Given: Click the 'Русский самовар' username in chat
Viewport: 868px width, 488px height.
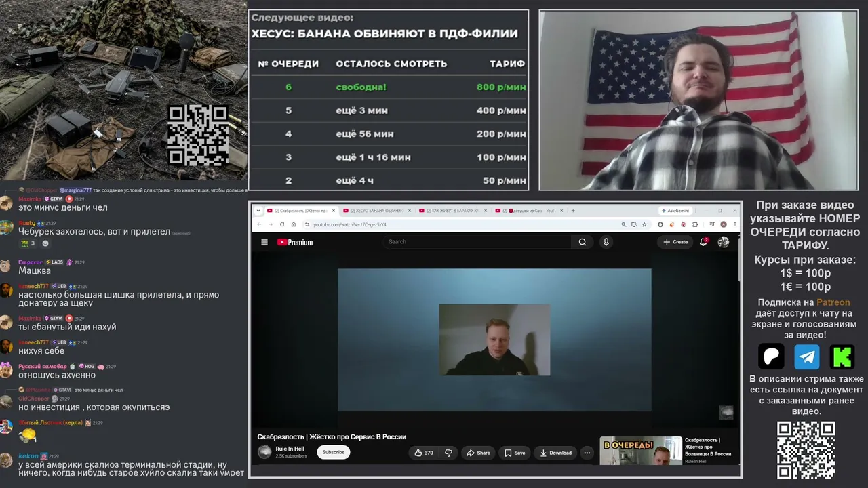Looking at the screenshot, I should (42, 366).
